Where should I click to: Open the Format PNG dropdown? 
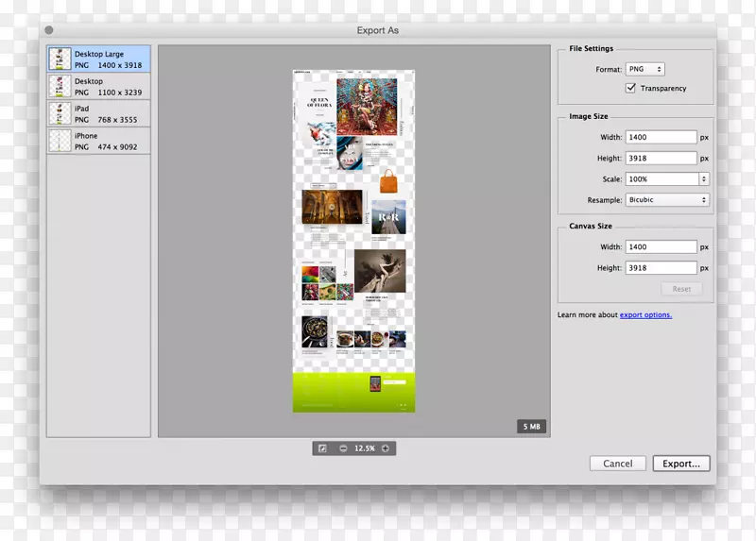pyautogui.click(x=645, y=69)
